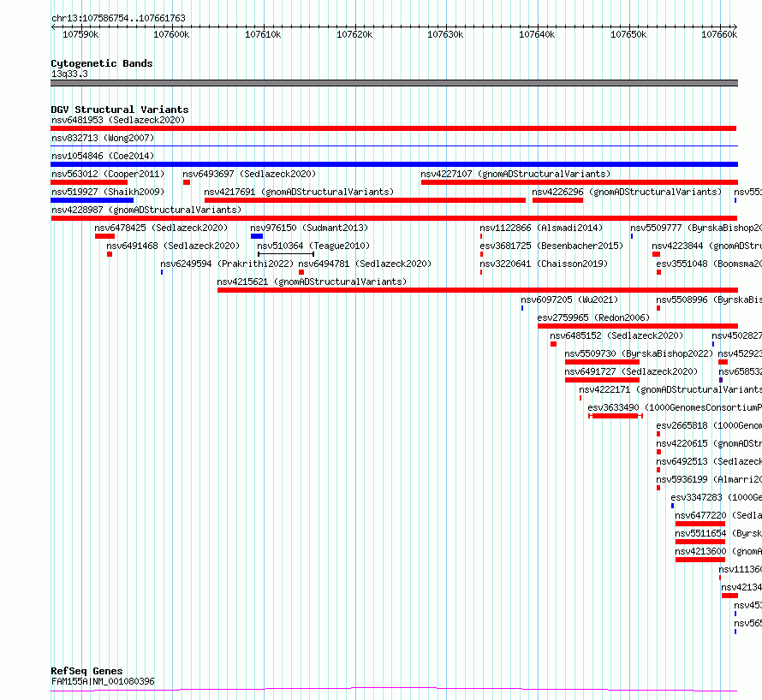
Task: Open the nsv4222171 gnomAD variant label
Action: (x=670, y=389)
